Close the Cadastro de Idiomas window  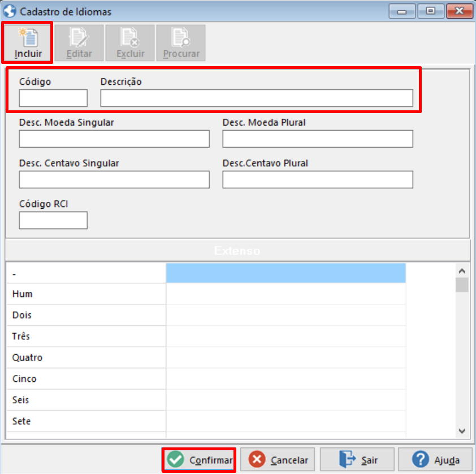click(x=459, y=11)
